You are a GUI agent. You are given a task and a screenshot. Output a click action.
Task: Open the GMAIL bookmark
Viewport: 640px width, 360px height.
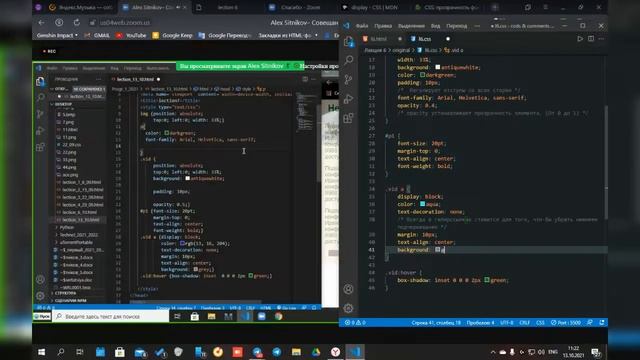coord(97,36)
